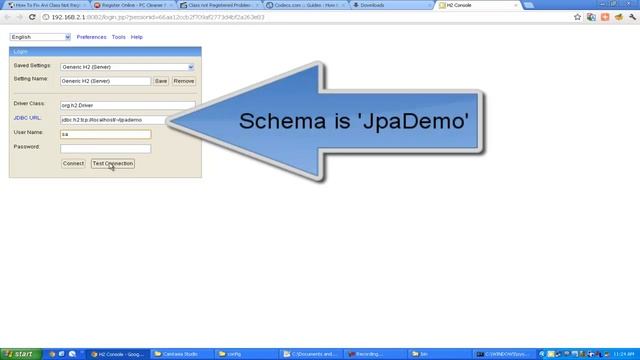Bookmark this page with the star icon

(x=577, y=17)
